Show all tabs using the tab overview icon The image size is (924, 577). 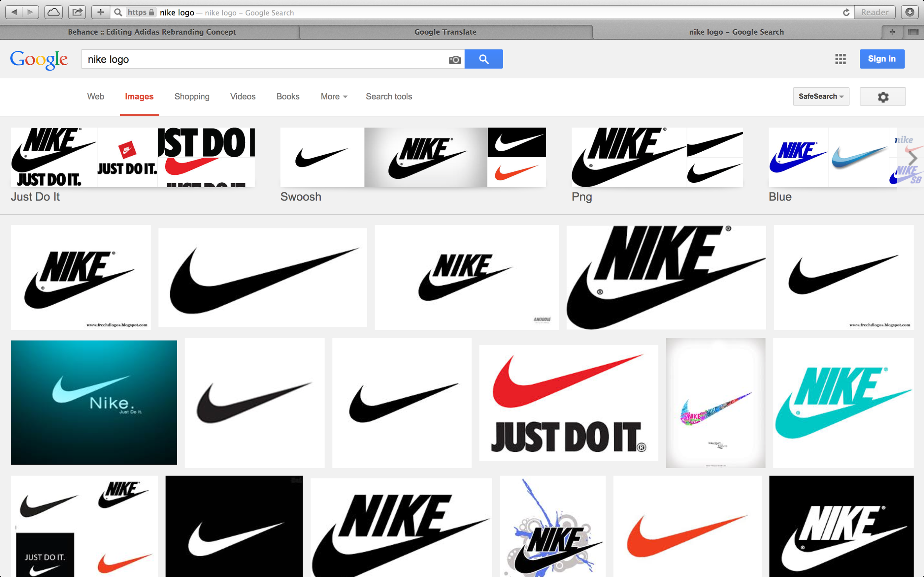click(913, 32)
